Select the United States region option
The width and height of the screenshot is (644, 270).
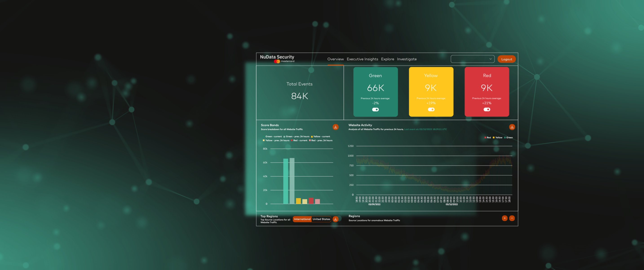click(321, 219)
